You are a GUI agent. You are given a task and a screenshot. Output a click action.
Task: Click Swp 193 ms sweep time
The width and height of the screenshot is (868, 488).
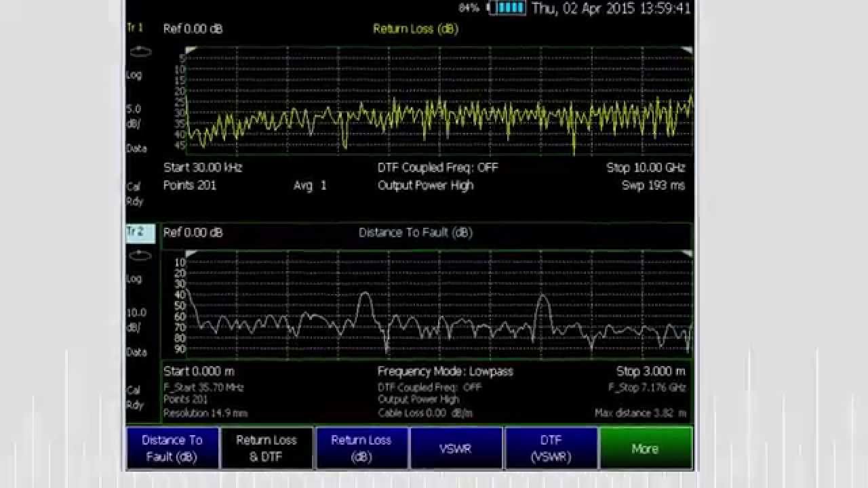point(654,185)
